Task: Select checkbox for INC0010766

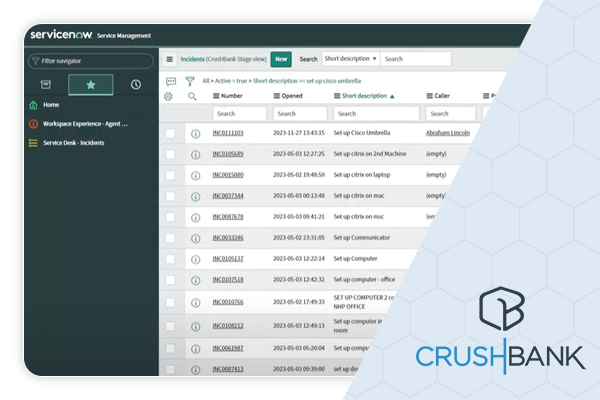Action: (170, 302)
